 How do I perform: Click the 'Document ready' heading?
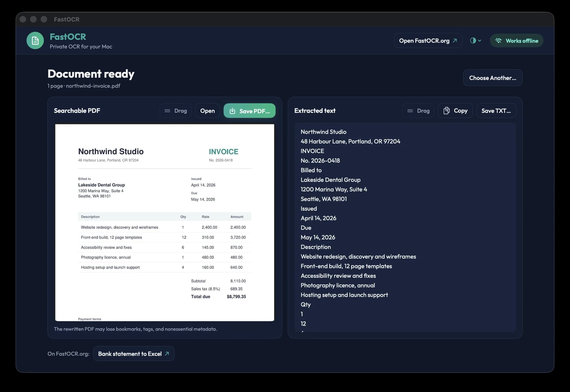click(x=91, y=74)
